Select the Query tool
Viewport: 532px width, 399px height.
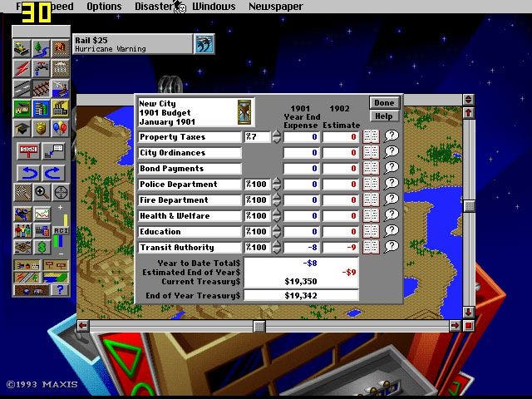pyautogui.click(x=53, y=151)
